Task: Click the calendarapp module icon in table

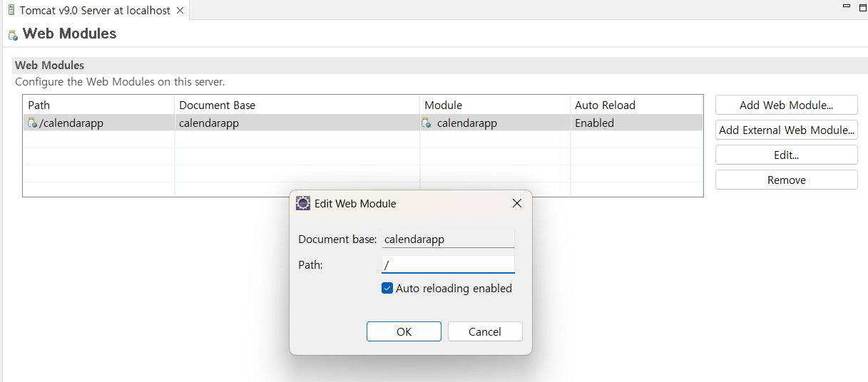Action: coord(427,123)
